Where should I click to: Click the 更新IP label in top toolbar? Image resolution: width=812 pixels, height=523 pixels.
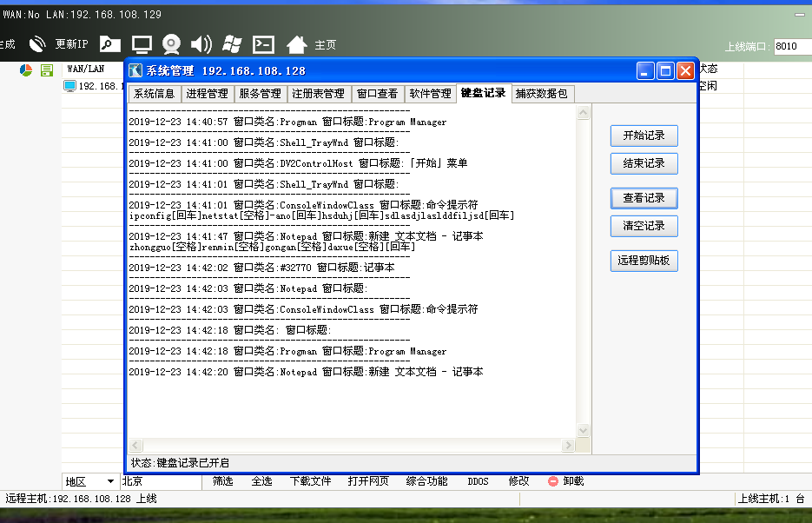pyautogui.click(x=71, y=44)
